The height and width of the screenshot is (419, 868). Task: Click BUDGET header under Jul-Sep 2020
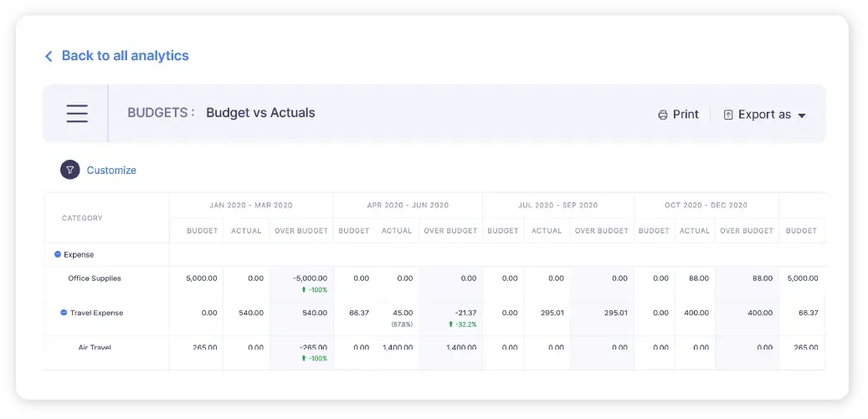point(503,231)
